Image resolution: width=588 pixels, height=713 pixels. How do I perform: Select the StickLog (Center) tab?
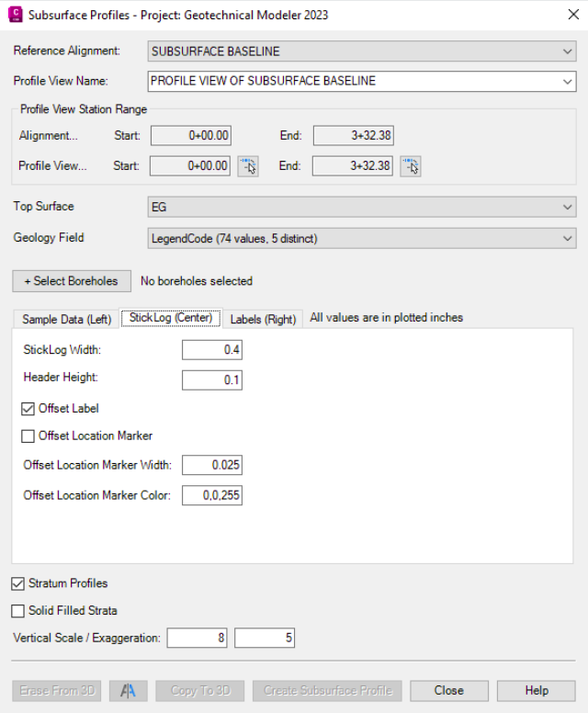pos(171,317)
